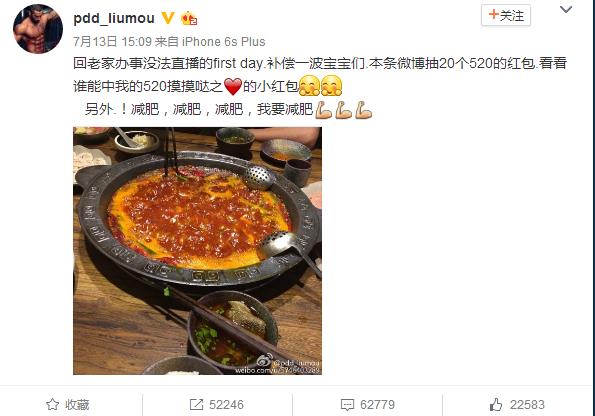Image resolution: width=595 pixels, height=416 pixels.
Task: Follow the user with +关注 button
Action: 506,15
